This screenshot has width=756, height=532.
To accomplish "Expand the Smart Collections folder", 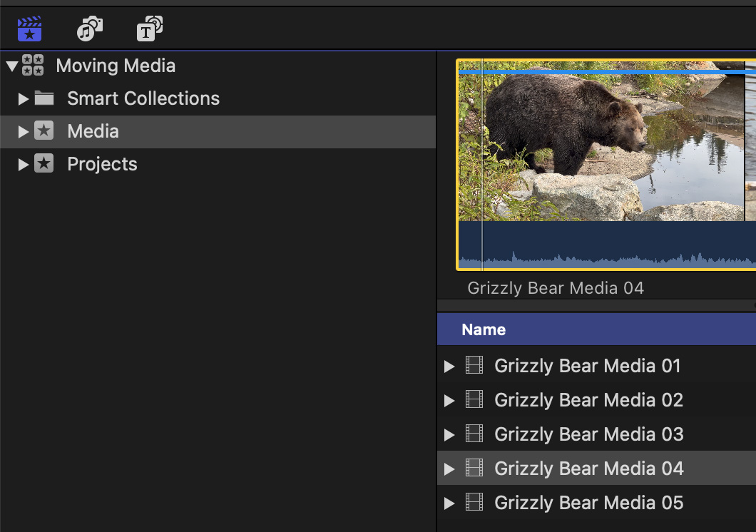I will click(x=24, y=98).
